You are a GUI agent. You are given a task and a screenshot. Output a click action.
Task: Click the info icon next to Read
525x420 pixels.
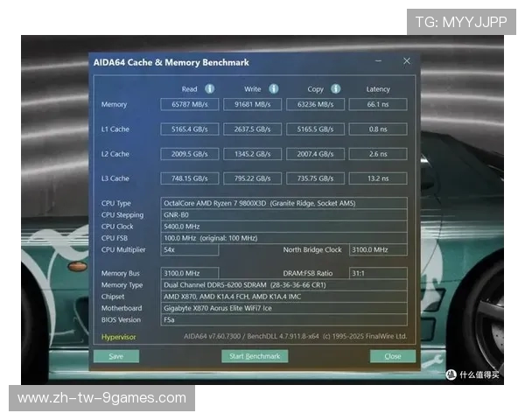click(x=210, y=88)
